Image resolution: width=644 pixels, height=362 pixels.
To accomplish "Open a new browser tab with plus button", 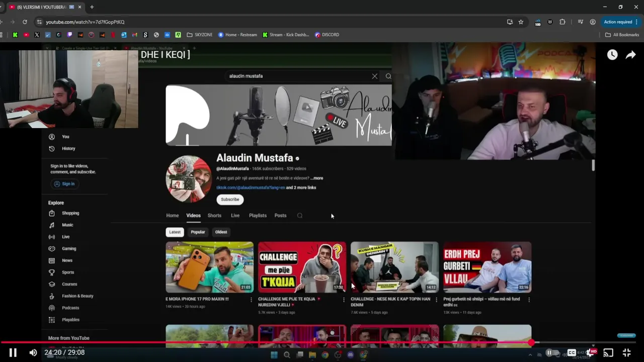I will (92, 7).
